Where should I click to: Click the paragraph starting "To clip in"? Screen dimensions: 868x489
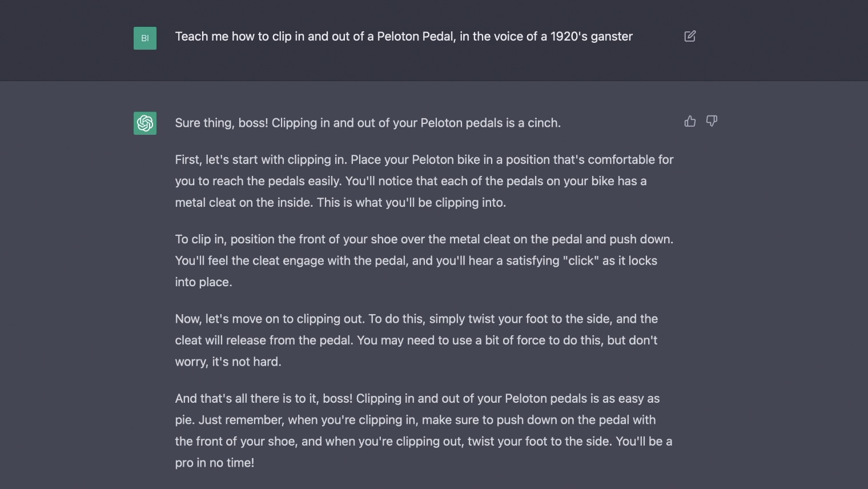(424, 260)
